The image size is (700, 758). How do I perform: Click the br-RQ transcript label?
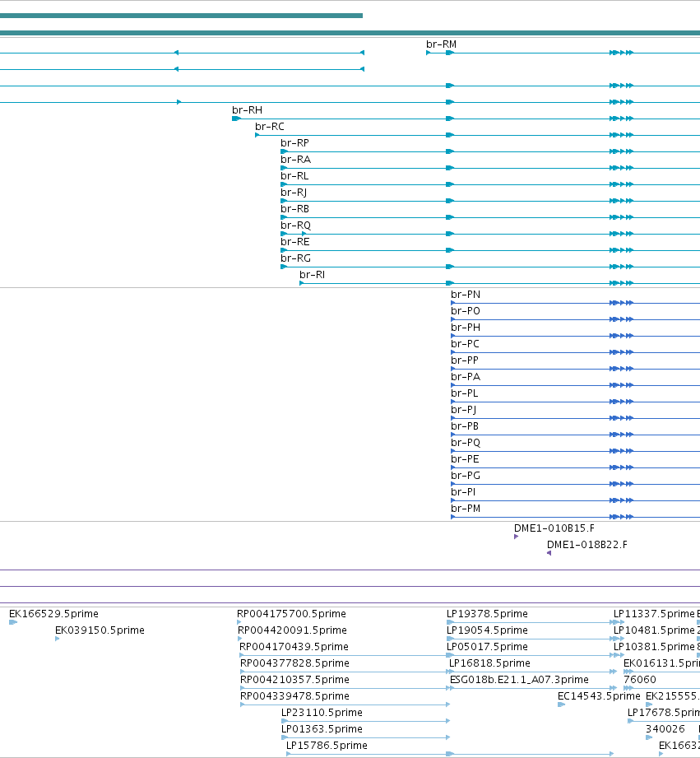coord(295,226)
